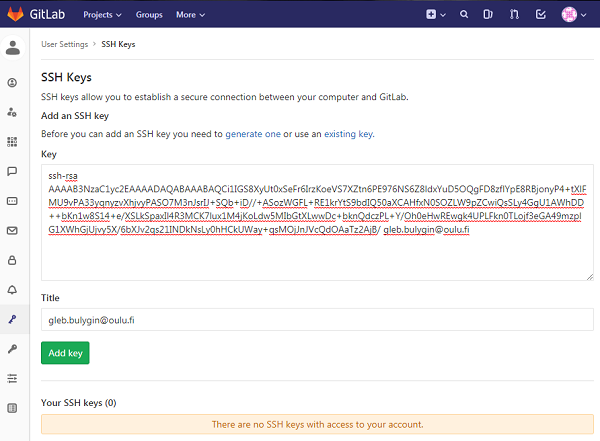
Task: Open Account settings icon in sidebar
Action: pyautogui.click(x=12, y=112)
